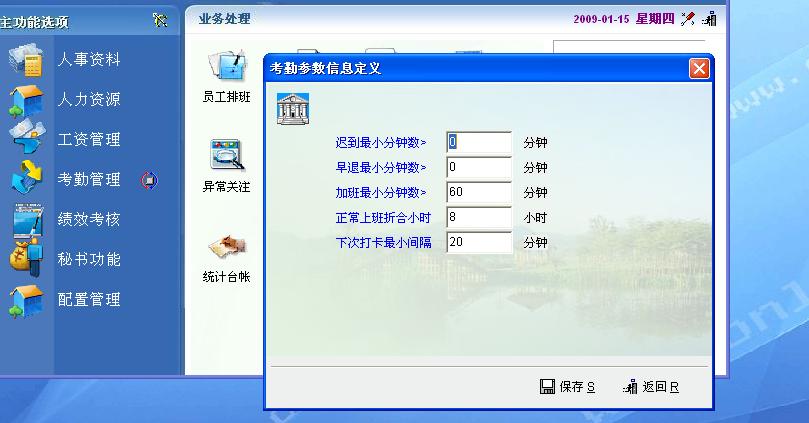Go to the 绩效考核 module
This screenshot has width=809, height=423.
click(88, 220)
